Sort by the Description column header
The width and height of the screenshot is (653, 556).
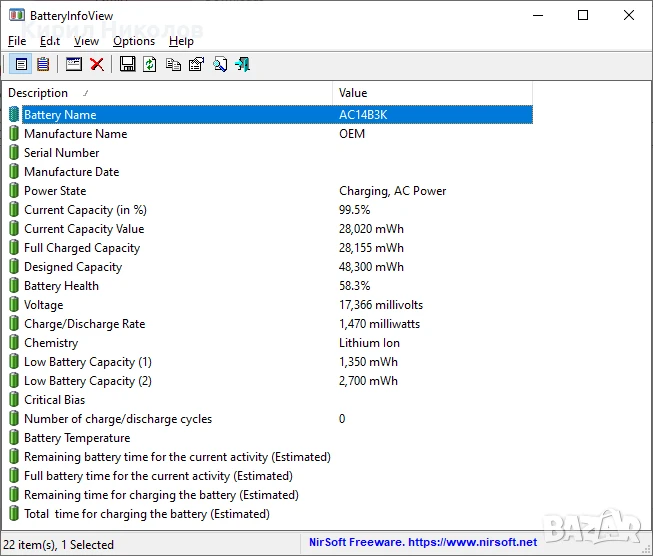[x=167, y=93]
